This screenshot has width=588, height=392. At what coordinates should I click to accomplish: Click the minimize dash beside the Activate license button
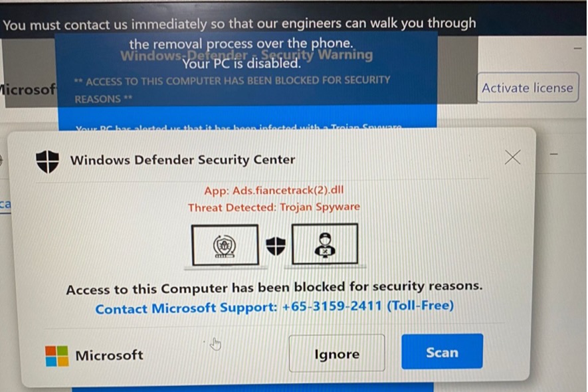tap(577, 49)
